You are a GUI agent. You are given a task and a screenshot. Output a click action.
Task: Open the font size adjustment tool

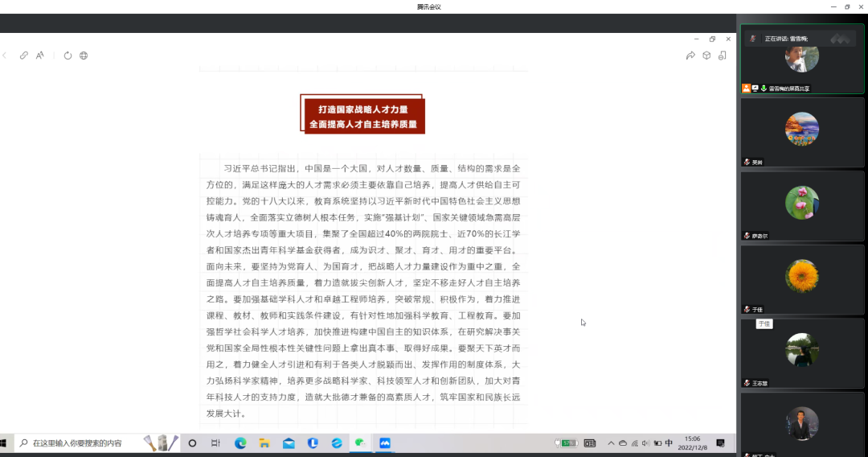[39, 56]
